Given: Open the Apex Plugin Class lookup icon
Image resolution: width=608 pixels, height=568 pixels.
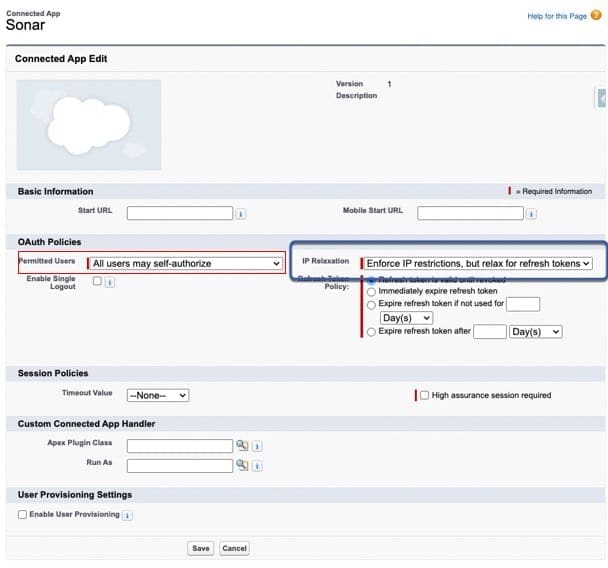Looking at the screenshot, I should click(241, 445).
